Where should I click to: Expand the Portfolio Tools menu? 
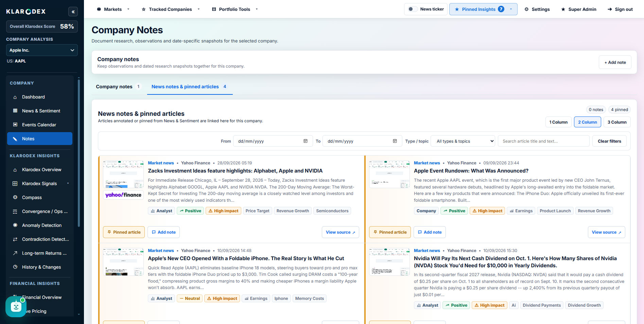coord(235,9)
